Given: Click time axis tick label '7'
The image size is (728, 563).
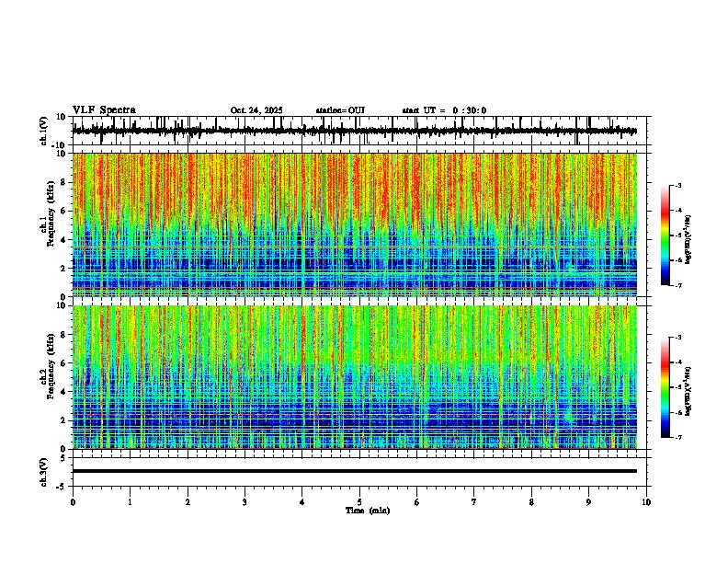Looking at the screenshot, I should point(474,502).
